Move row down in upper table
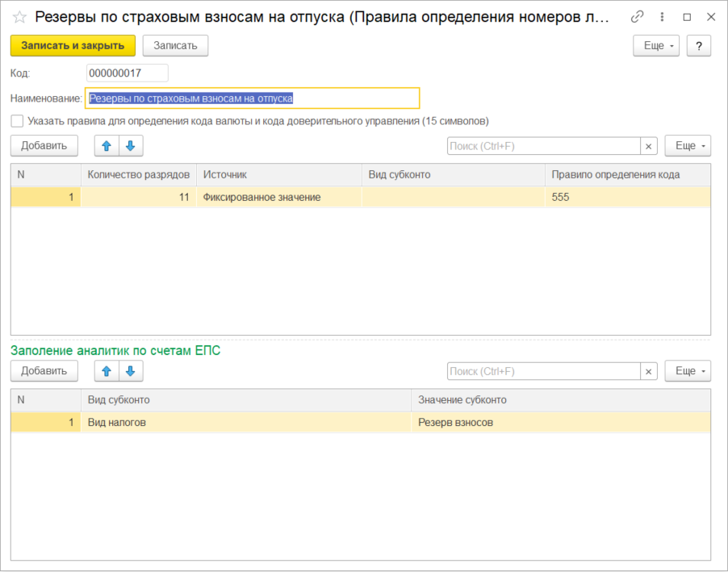The width and height of the screenshot is (728, 572). pyautogui.click(x=131, y=146)
